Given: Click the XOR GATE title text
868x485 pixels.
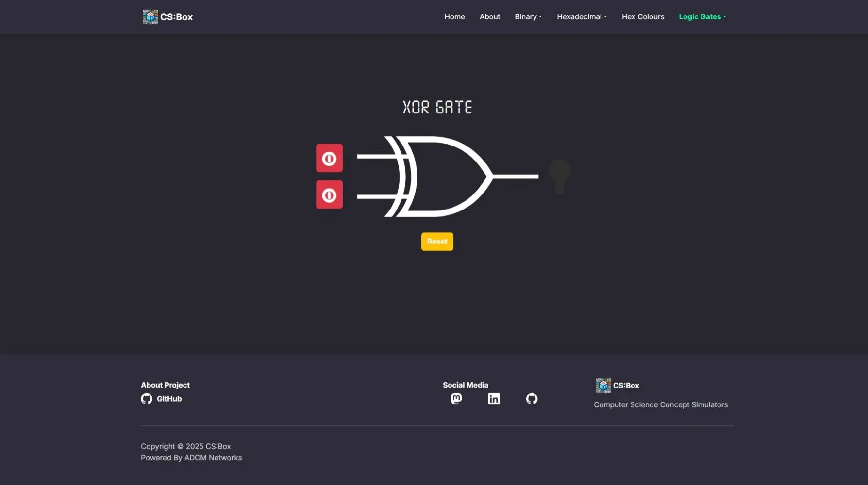Looking at the screenshot, I should pyautogui.click(x=437, y=107).
